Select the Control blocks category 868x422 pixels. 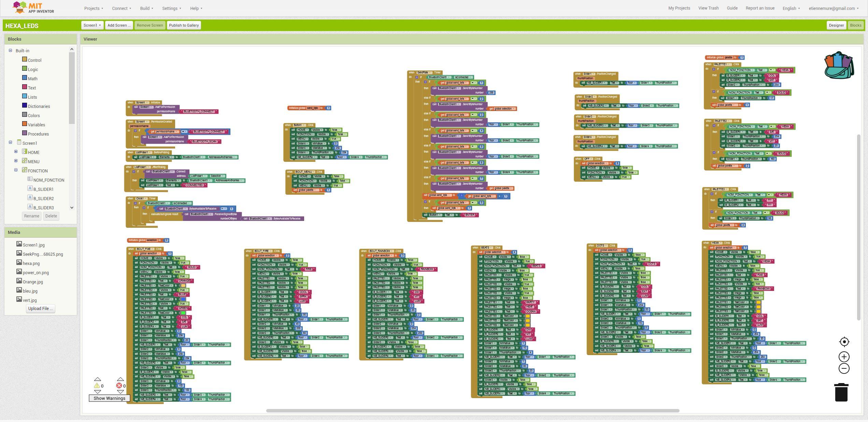34,60
